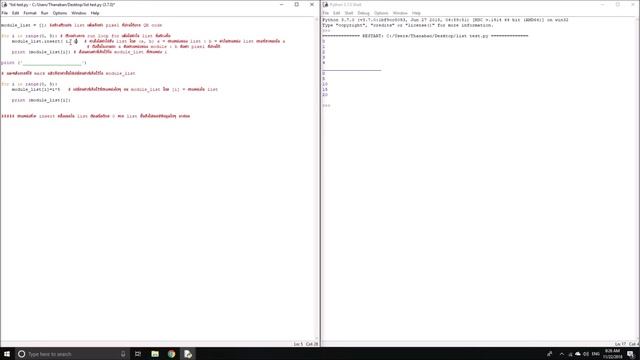
Task: Click the last 'print (module_list[i])' line
Action: (41, 100)
